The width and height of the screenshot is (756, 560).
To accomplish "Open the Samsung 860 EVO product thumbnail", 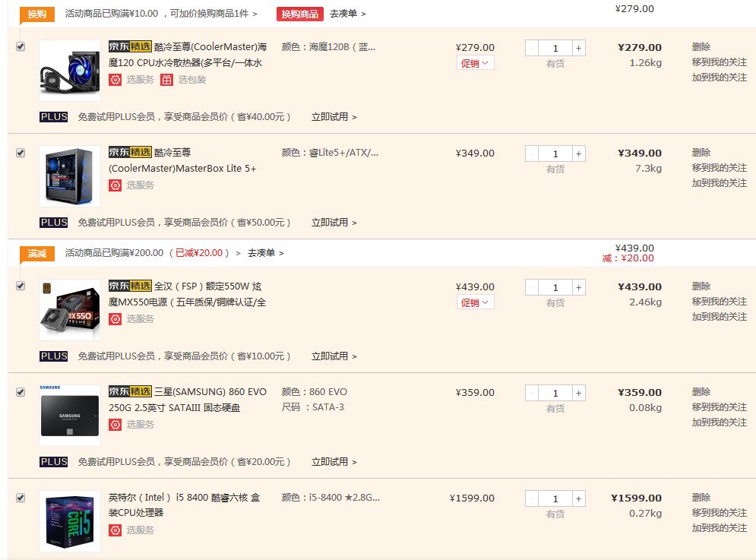I will (x=70, y=416).
